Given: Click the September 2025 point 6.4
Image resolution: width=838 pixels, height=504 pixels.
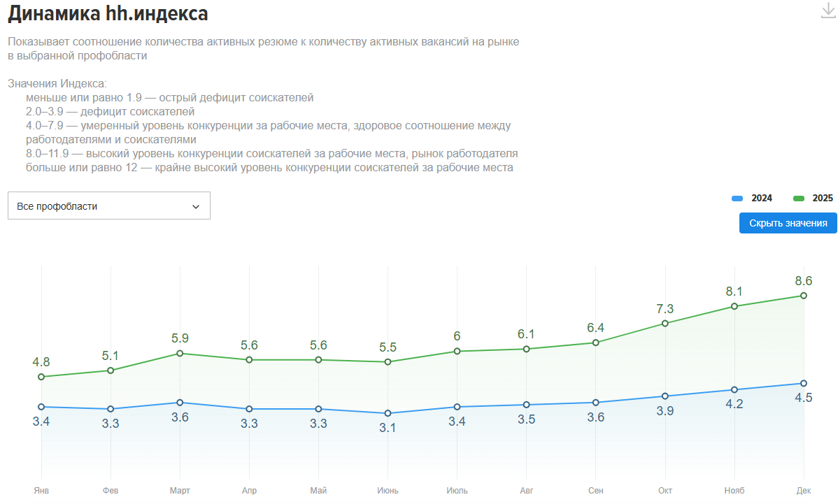Looking at the screenshot, I should [x=595, y=343].
